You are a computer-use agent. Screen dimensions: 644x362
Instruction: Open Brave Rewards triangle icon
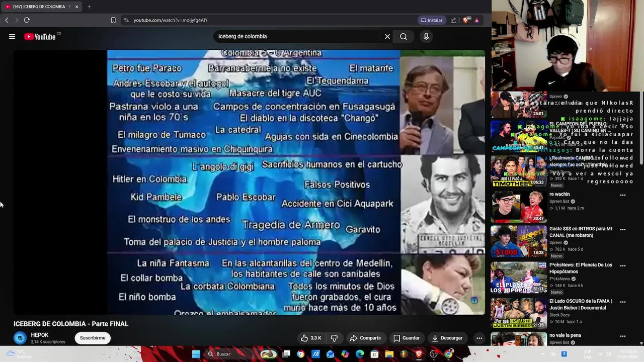tap(476, 20)
